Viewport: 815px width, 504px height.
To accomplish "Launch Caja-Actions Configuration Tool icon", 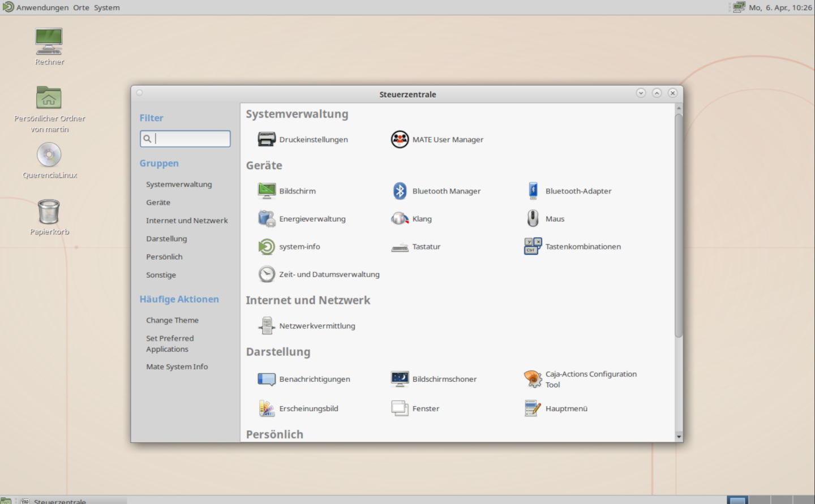I will point(533,379).
